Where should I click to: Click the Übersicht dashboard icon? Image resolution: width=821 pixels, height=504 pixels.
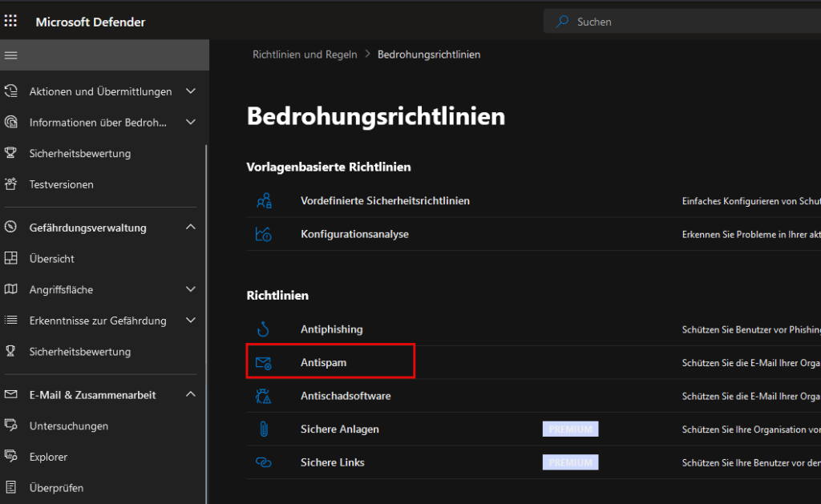[x=10, y=257]
